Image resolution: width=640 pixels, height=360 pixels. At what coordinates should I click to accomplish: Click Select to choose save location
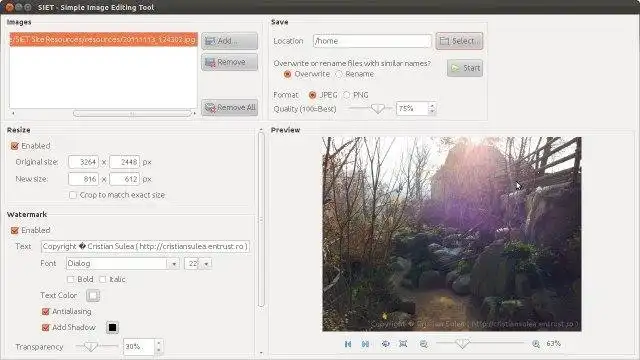click(x=459, y=41)
